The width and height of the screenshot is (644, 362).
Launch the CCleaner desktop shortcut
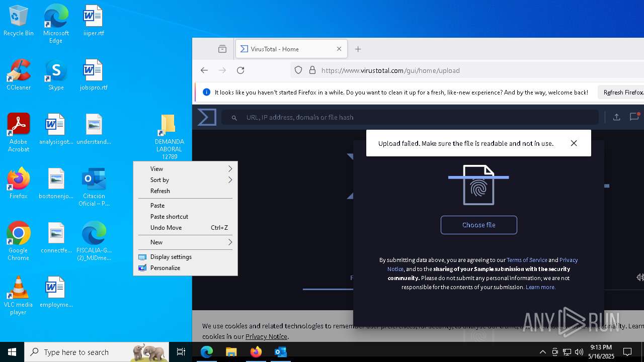pyautogui.click(x=19, y=75)
